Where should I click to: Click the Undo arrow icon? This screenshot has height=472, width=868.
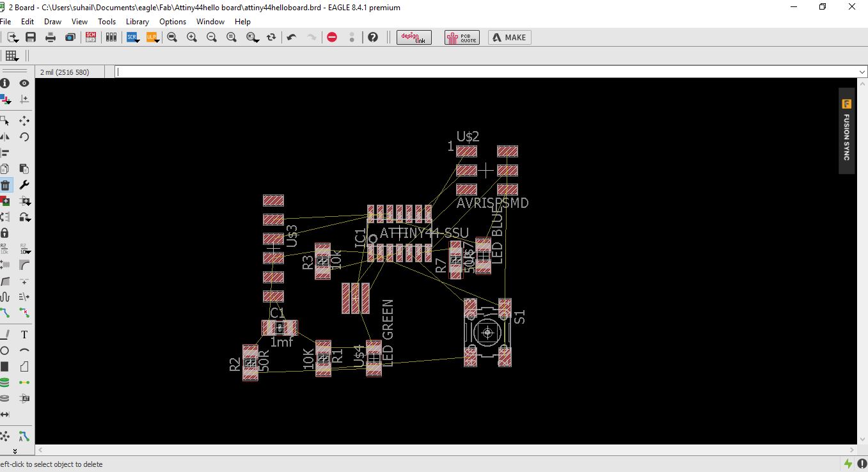[x=292, y=37]
